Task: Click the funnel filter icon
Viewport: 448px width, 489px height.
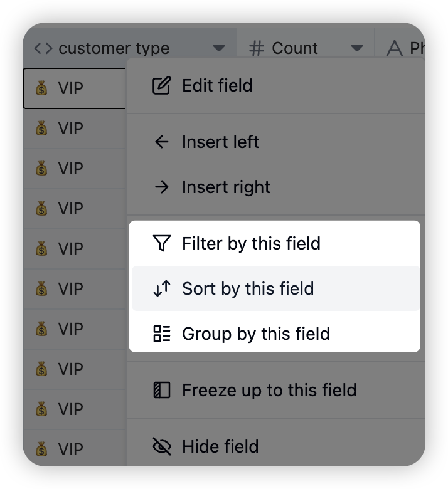Action: (x=162, y=243)
